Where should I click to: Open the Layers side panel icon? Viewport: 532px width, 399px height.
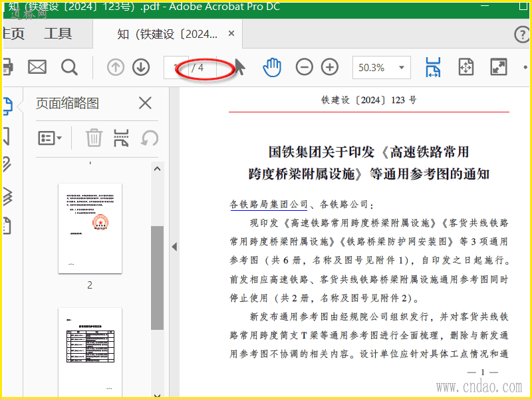tap(8, 196)
